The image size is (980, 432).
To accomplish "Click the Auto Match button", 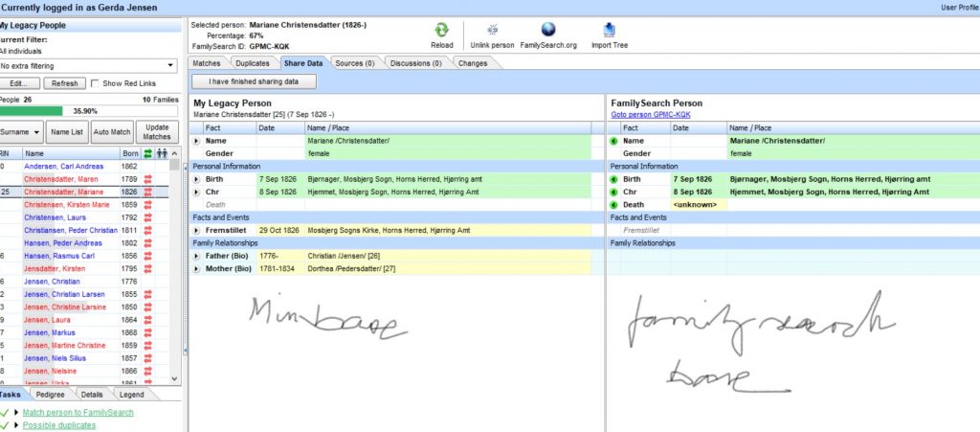I will (x=112, y=132).
